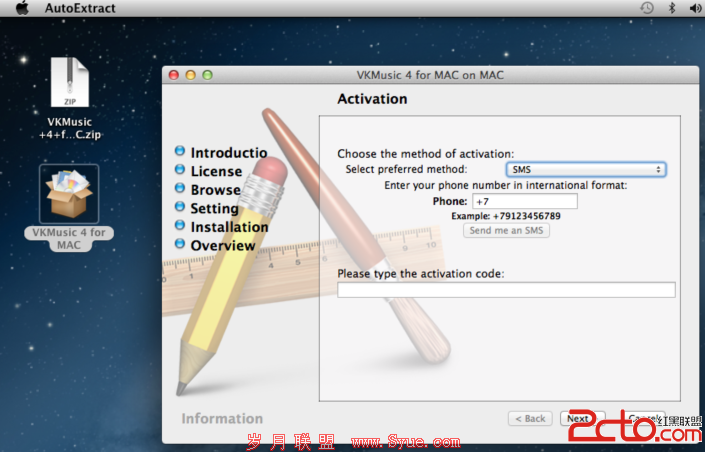
Task: Click the activation code input field
Action: [x=506, y=290]
